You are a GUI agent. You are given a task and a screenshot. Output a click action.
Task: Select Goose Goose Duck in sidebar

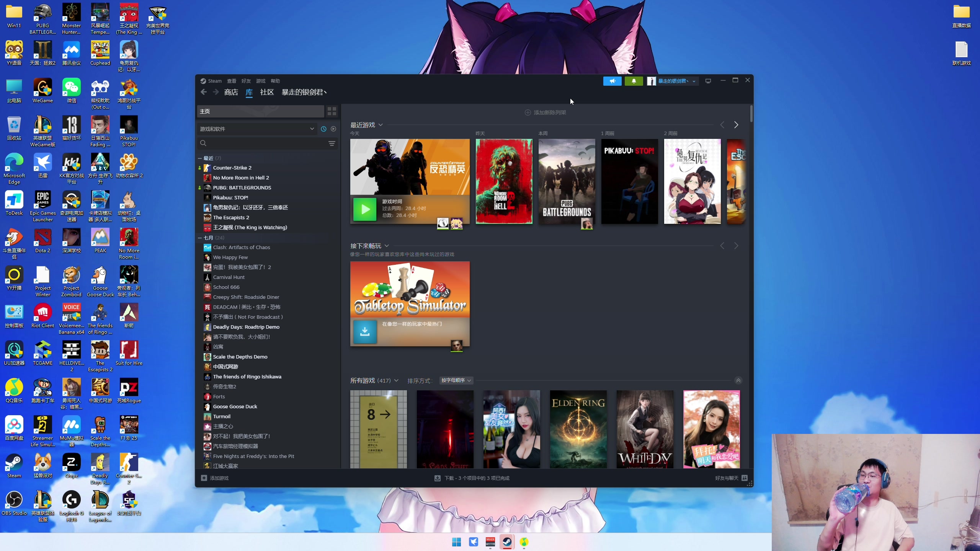(268, 406)
